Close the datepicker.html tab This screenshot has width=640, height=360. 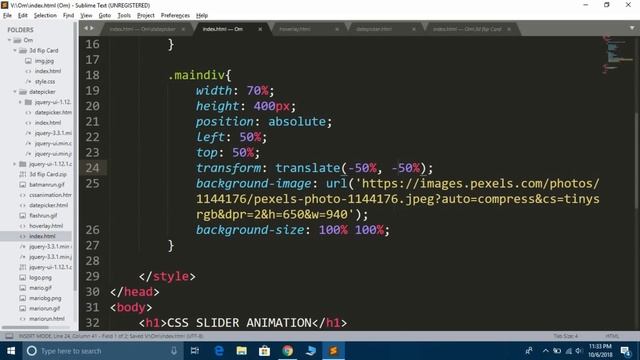coord(413,29)
